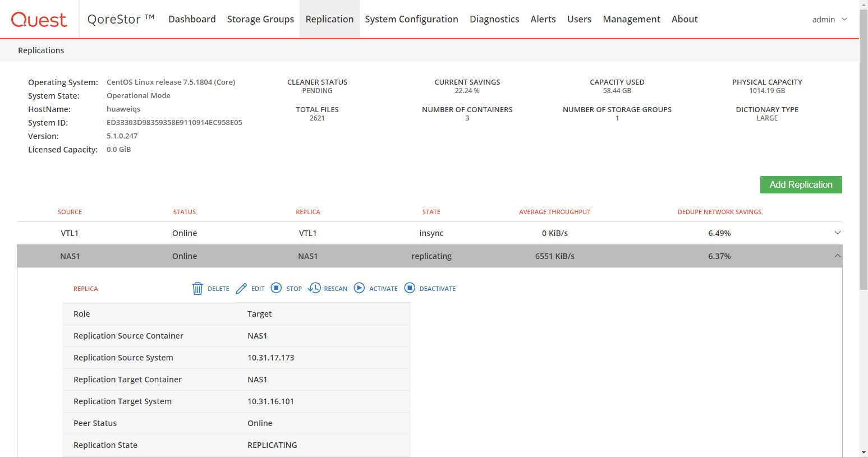868x458 pixels.
Task: Click the page vertical scrollbar thumb
Action: click(x=864, y=149)
